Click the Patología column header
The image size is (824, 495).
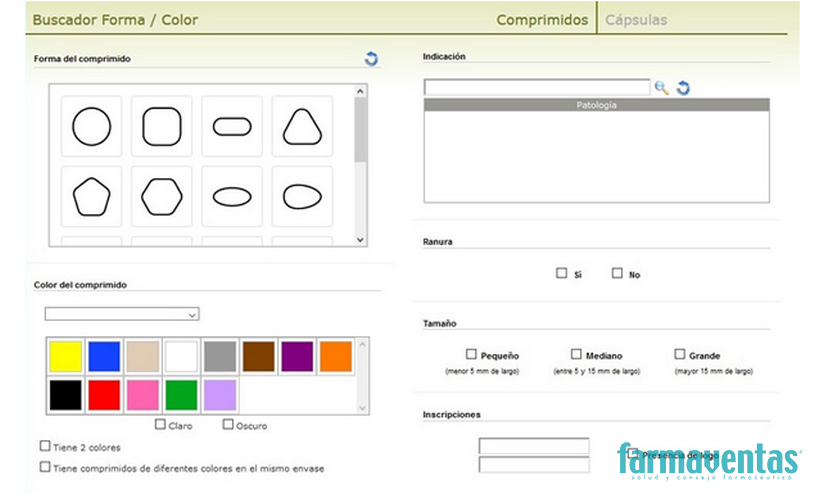point(596,105)
